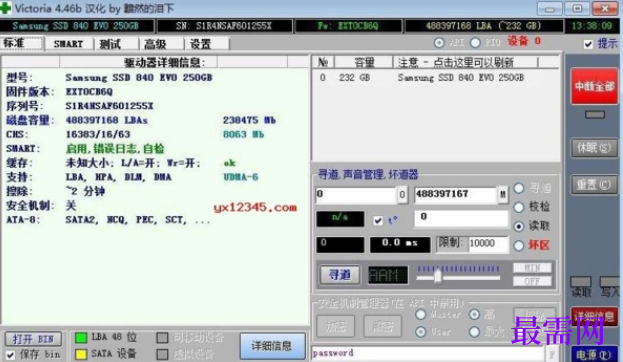Click the 0.0 ms display
Screen dimensions: 623x362
(x=400, y=244)
